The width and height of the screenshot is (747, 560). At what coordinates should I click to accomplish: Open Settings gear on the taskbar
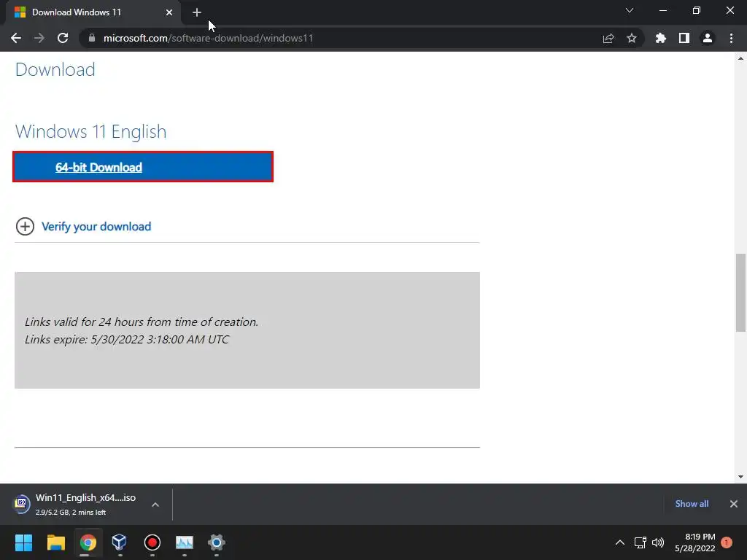coord(216,542)
